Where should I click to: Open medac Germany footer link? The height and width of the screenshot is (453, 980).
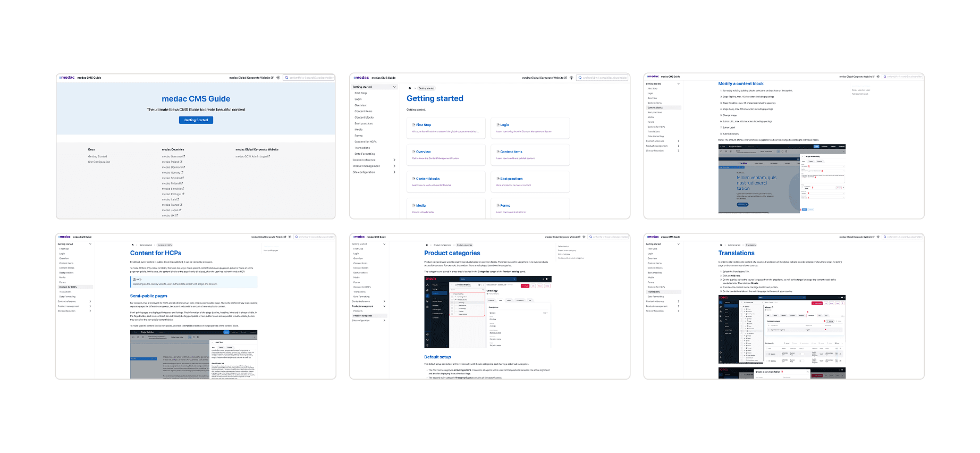(173, 157)
